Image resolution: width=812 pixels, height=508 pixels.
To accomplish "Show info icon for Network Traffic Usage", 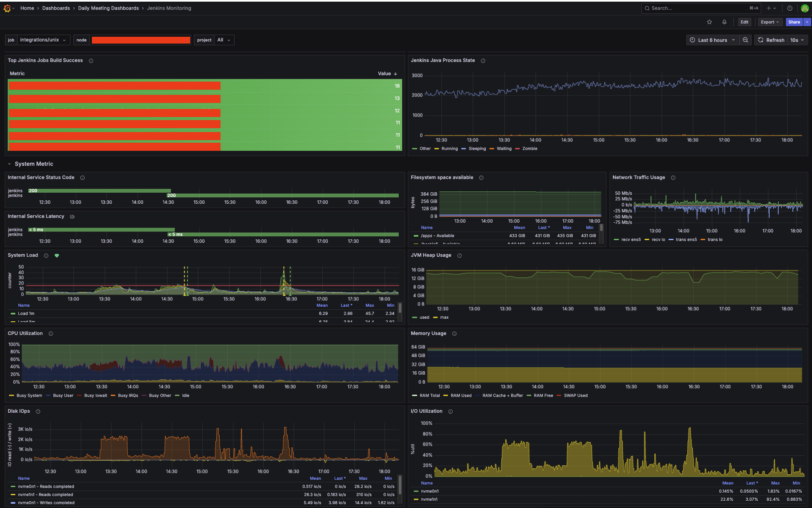I will point(673,178).
